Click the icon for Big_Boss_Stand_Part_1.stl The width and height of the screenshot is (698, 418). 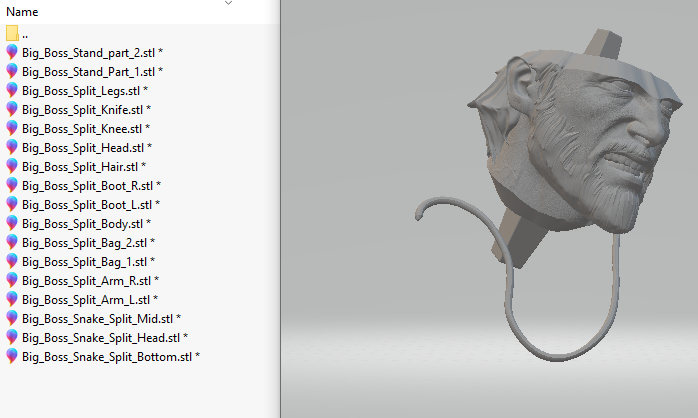click(x=12, y=72)
